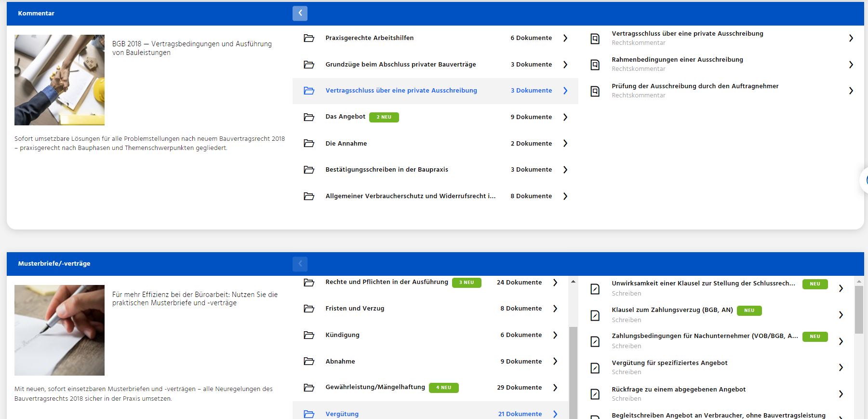Click document icon for Vertragsschluss über eine private Ausschreibung commentary
868x419 pixels.
pos(595,39)
